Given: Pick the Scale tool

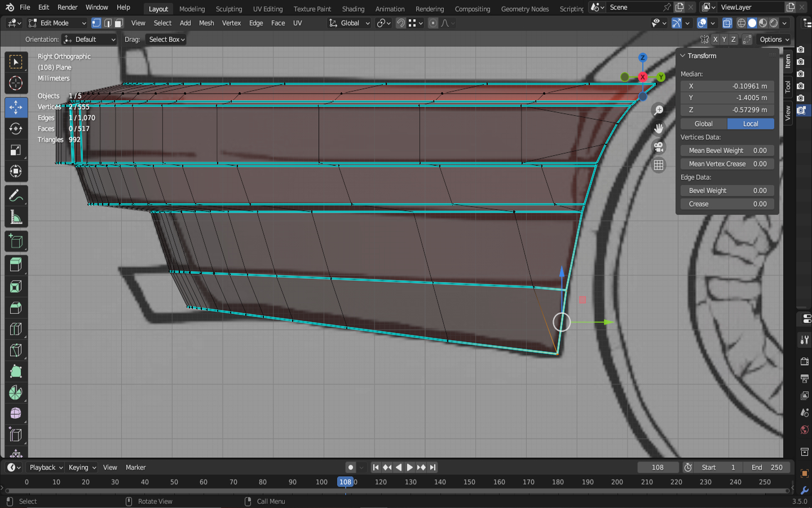Looking at the screenshot, I should [16, 150].
